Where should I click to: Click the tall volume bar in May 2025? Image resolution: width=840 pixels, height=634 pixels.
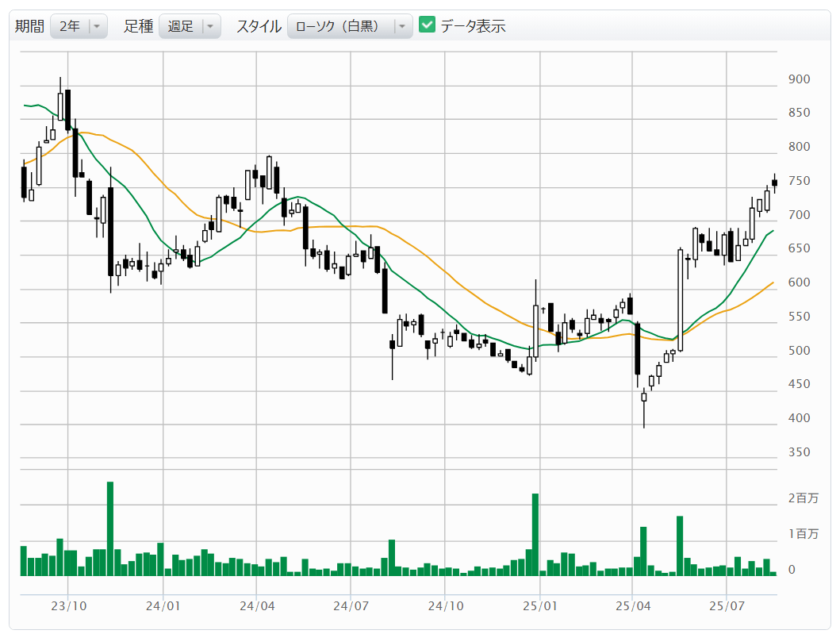[680, 545]
